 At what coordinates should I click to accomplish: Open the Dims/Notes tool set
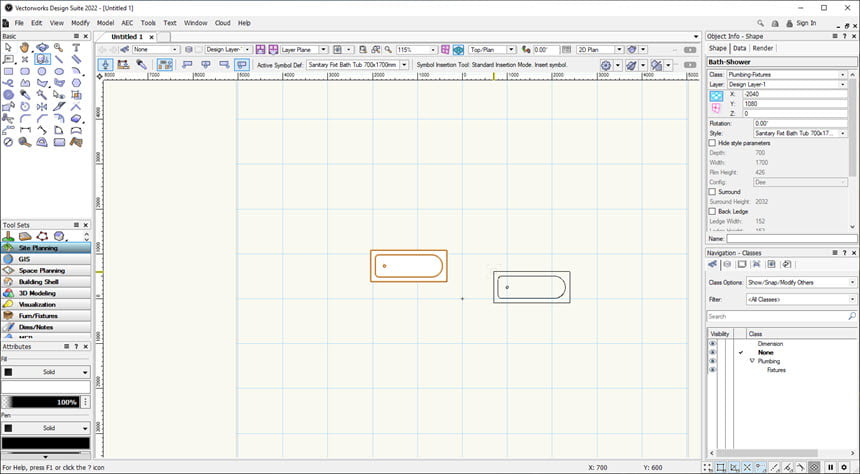(x=46, y=328)
